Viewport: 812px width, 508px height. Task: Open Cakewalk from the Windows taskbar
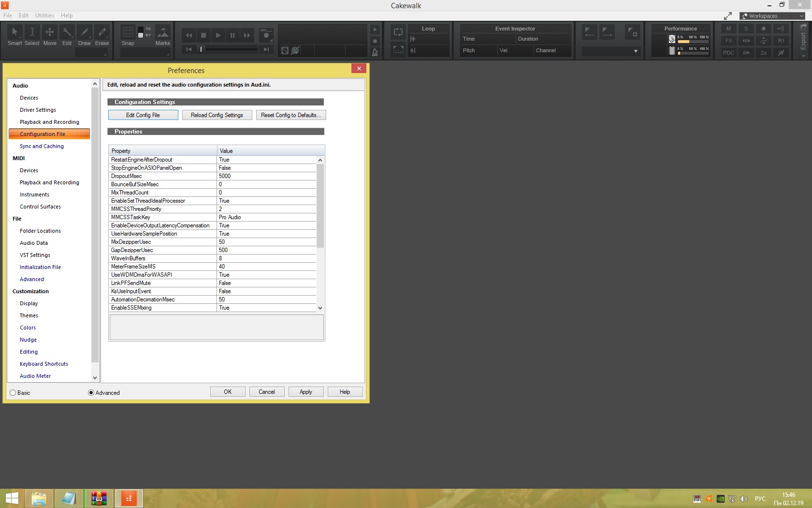click(129, 498)
